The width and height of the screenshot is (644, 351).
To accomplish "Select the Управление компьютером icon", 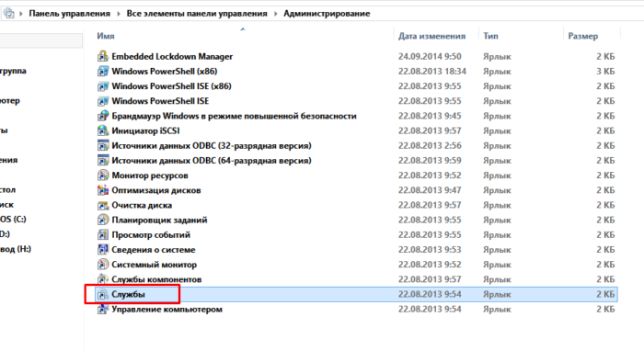I will [103, 309].
